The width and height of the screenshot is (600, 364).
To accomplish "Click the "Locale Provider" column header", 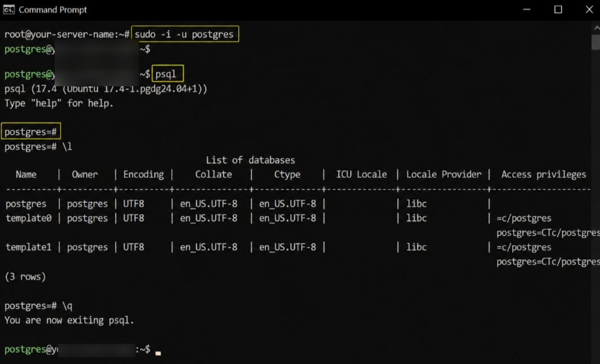I will tap(444, 175).
